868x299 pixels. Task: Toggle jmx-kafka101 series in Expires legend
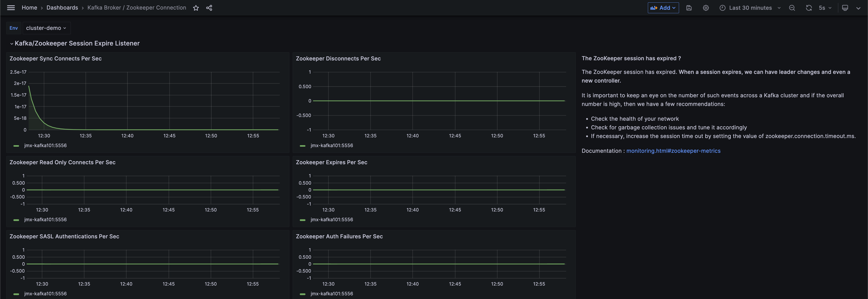click(x=332, y=220)
